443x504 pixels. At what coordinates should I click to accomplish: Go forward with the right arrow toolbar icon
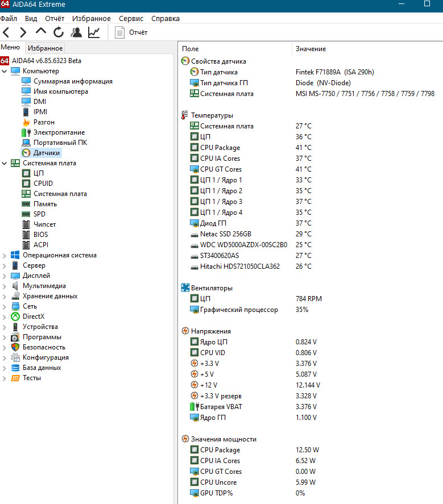coord(23,32)
